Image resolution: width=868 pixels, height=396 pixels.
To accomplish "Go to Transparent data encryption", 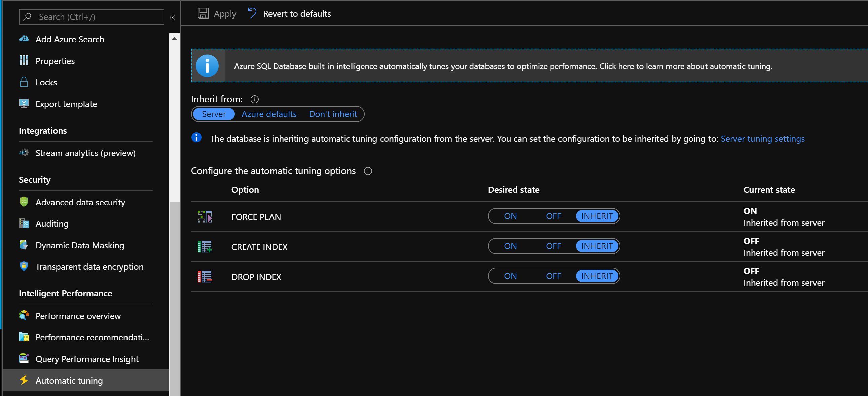I will tap(89, 267).
